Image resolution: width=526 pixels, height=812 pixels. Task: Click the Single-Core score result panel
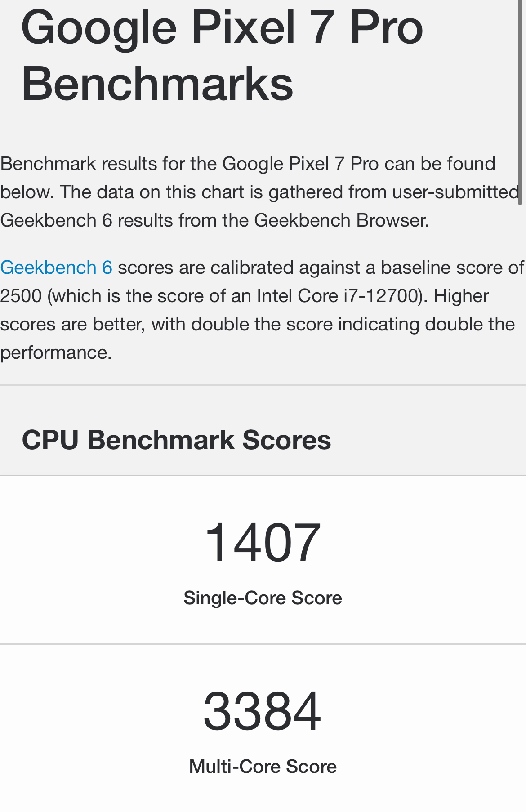263,560
